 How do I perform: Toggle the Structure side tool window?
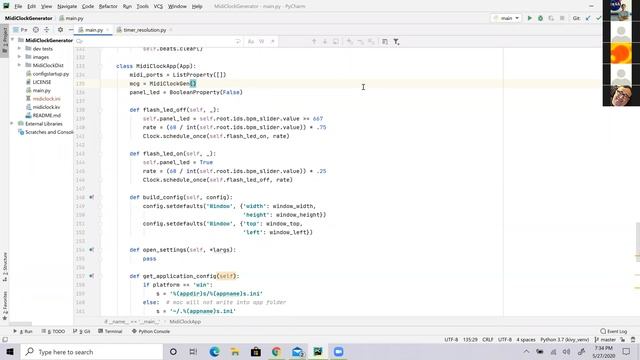[x=4, y=267]
